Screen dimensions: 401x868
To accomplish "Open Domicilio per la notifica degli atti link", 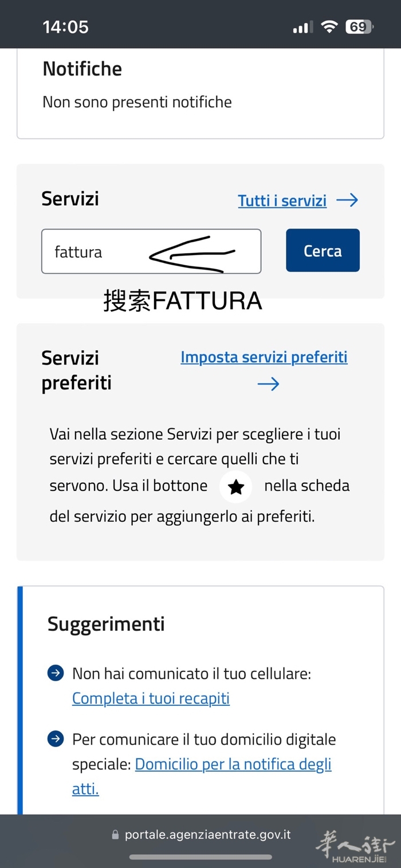I will tap(233, 764).
